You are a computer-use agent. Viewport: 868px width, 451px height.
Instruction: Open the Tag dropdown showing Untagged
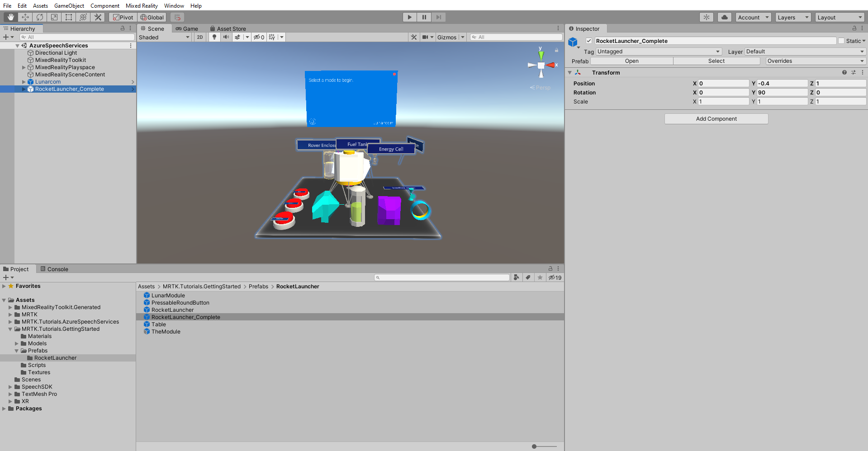[x=659, y=52]
